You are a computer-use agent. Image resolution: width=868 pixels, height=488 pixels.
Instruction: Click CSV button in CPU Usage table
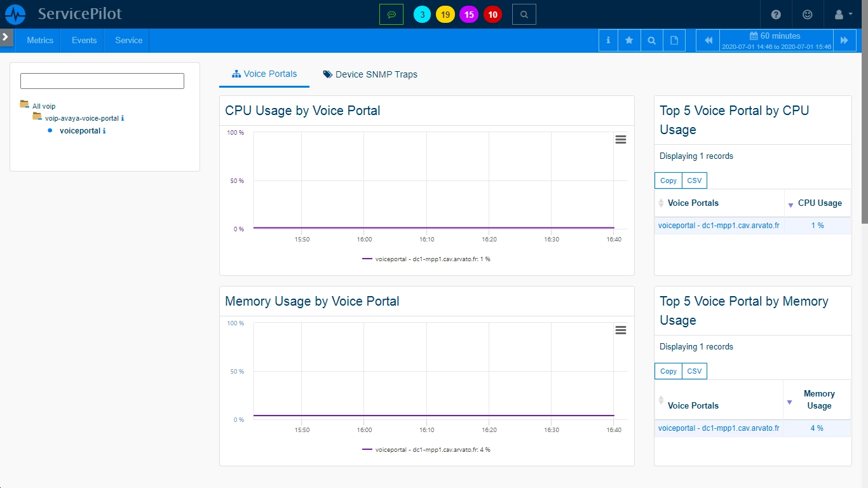[x=695, y=180]
